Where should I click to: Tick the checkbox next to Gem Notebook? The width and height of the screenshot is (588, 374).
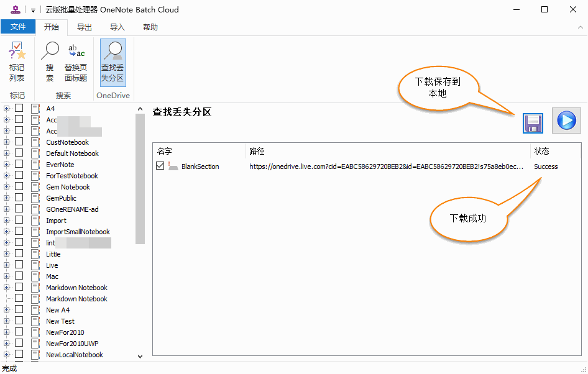[x=19, y=187]
